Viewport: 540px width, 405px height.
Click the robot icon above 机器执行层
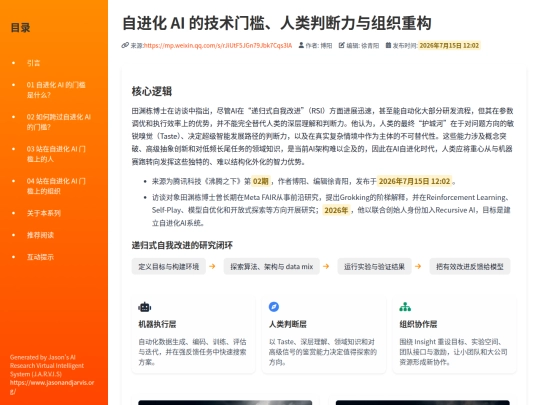click(145, 307)
